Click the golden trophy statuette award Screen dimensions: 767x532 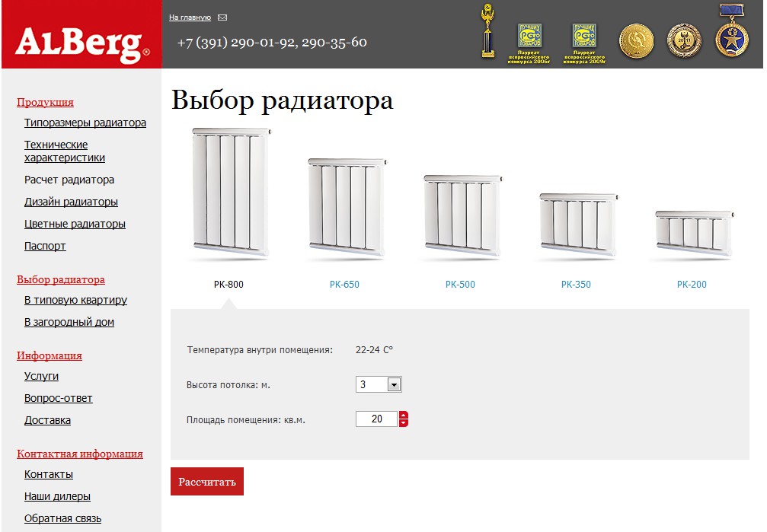(487, 30)
